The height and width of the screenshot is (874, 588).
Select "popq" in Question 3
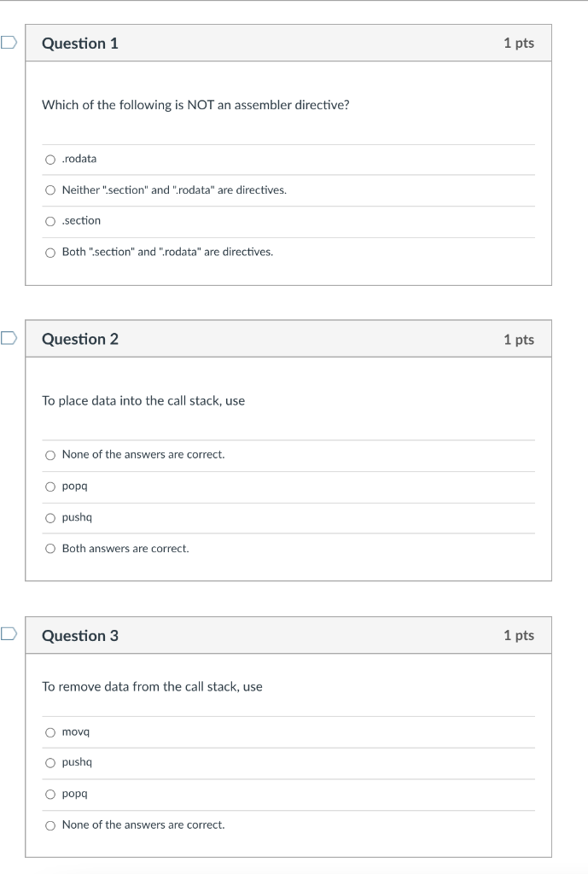pos(50,794)
